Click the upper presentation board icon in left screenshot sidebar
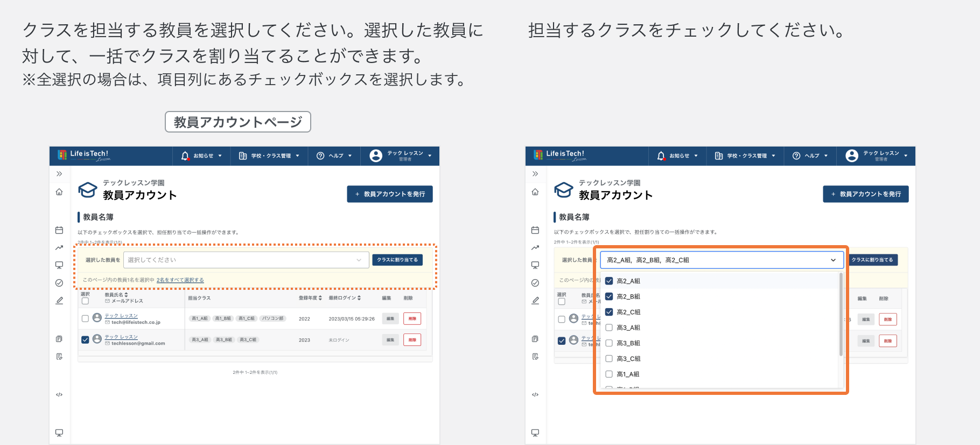 (59, 265)
